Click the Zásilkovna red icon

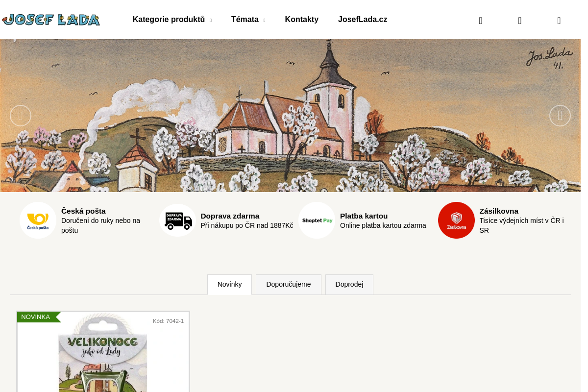pyautogui.click(x=456, y=220)
